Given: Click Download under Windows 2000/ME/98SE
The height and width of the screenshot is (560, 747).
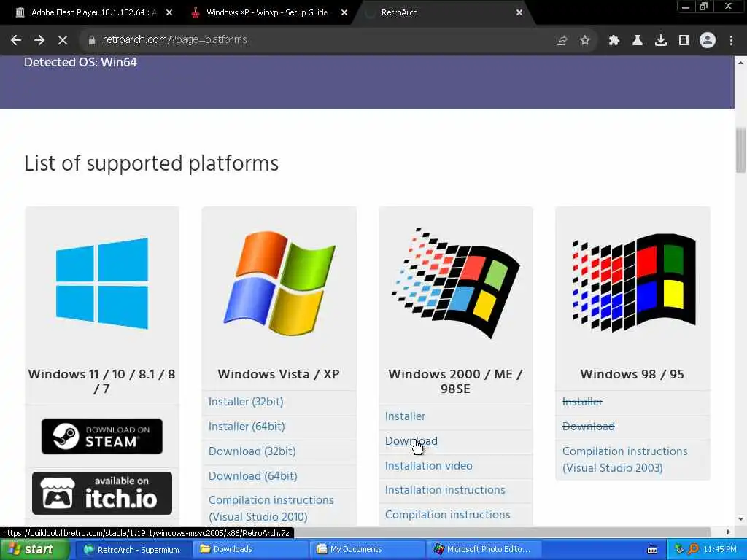Looking at the screenshot, I should click(x=411, y=441).
